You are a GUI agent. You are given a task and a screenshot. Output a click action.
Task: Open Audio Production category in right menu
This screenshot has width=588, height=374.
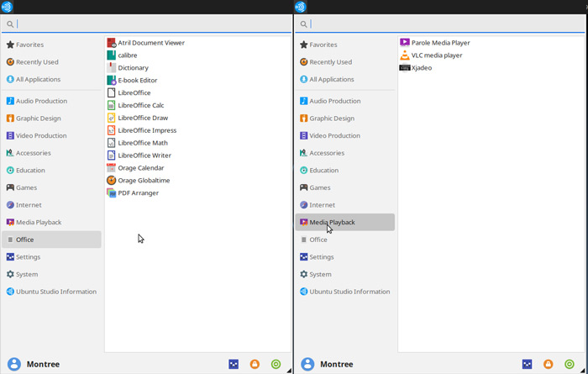[345, 101]
